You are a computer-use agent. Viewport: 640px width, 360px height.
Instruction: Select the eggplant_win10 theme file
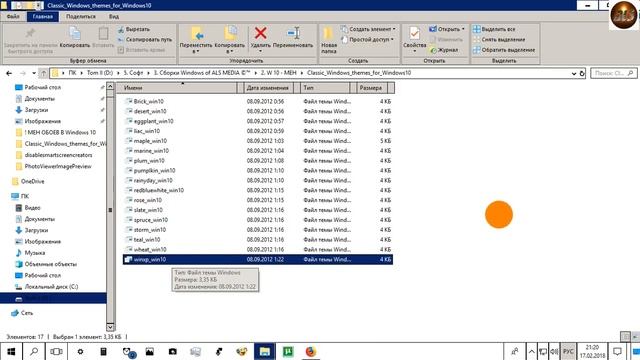258,121
